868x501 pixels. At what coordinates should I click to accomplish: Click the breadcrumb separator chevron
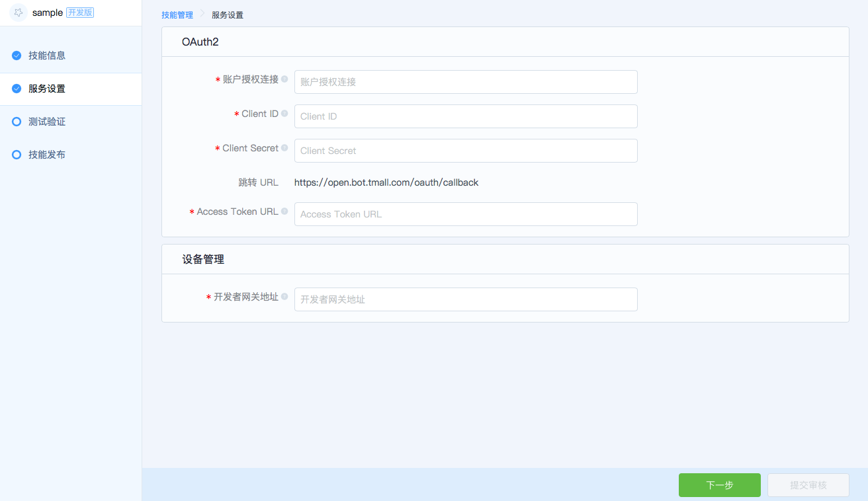pyautogui.click(x=202, y=15)
